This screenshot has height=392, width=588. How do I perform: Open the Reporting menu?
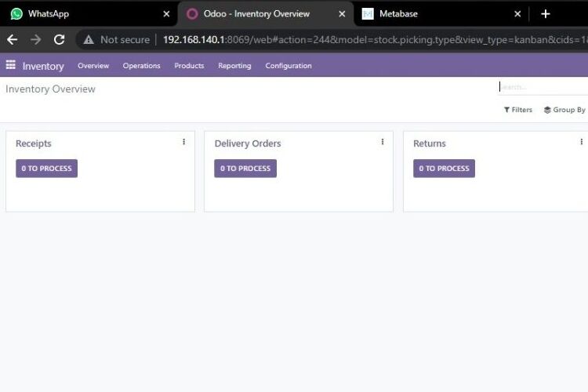(x=234, y=66)
